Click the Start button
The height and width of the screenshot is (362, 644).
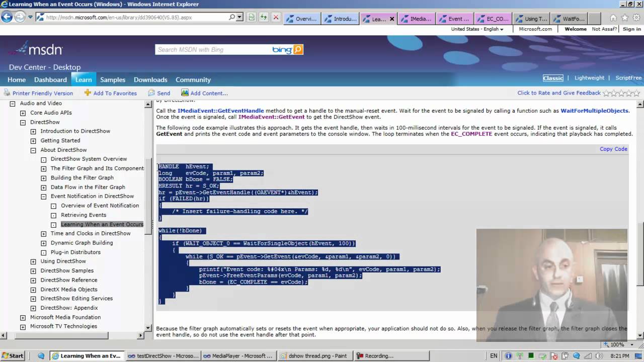click(x=13, y=355)
